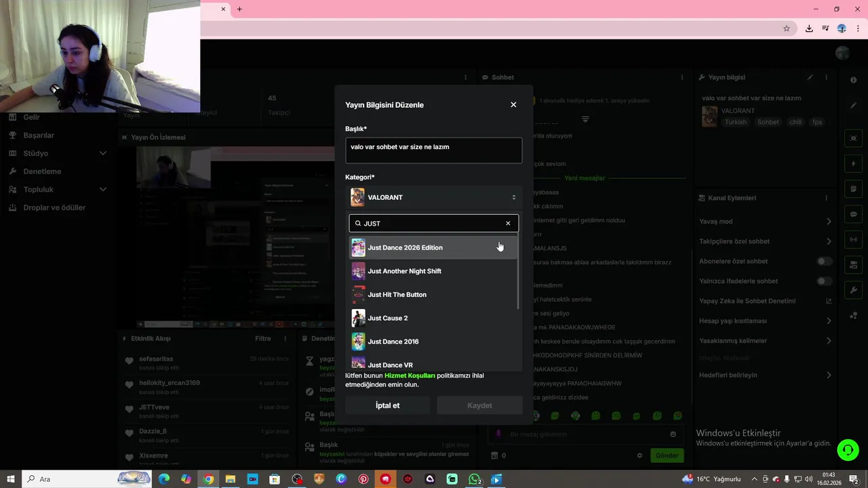
Task: Open the Kategori VALORANT dropdown
Action: click(433, 197)
